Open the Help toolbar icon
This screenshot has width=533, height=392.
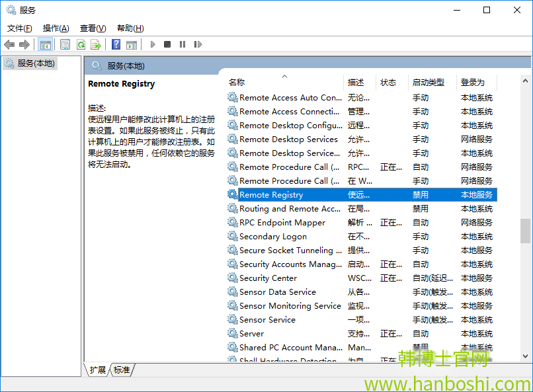point(116,44)
